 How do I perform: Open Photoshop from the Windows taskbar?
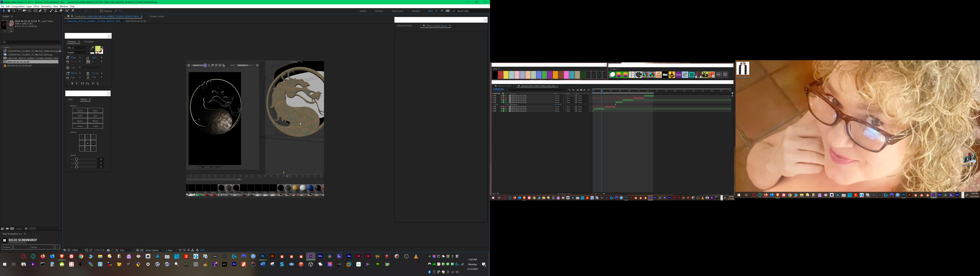[x=263, y=256]
